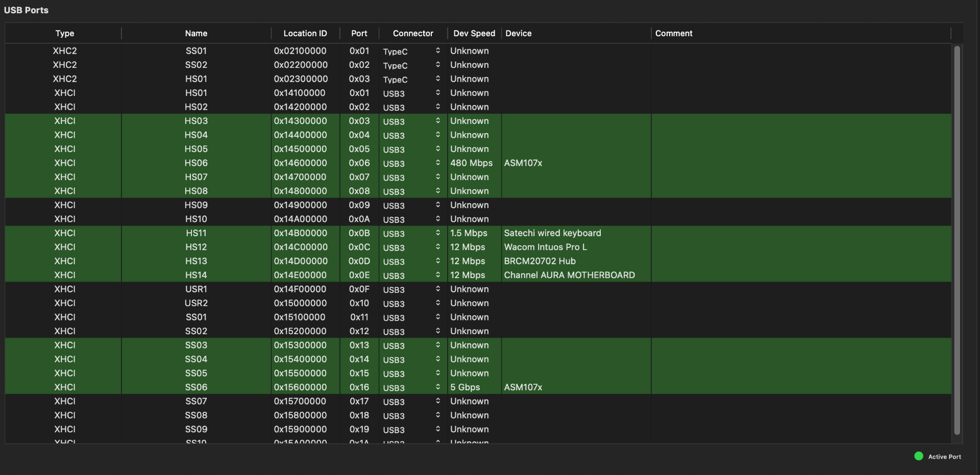The image size is (980, 475).
Task: Open Connector popup for HS11 keyboard port
Action: pos(411,233)
